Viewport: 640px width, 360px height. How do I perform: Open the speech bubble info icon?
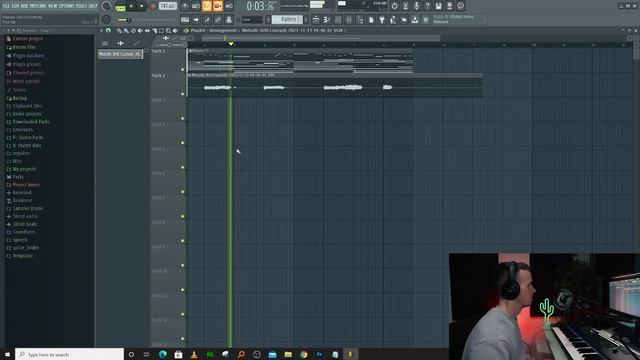click(460, 6)
